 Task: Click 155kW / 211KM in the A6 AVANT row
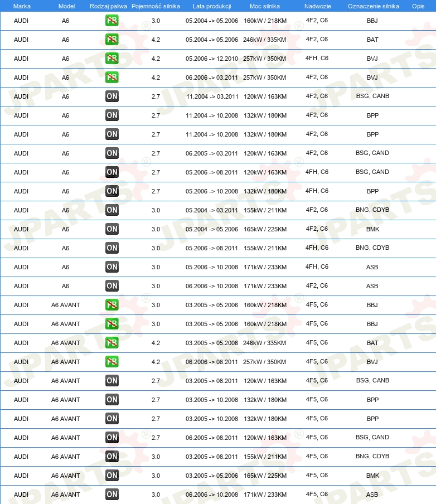point(265,457)
